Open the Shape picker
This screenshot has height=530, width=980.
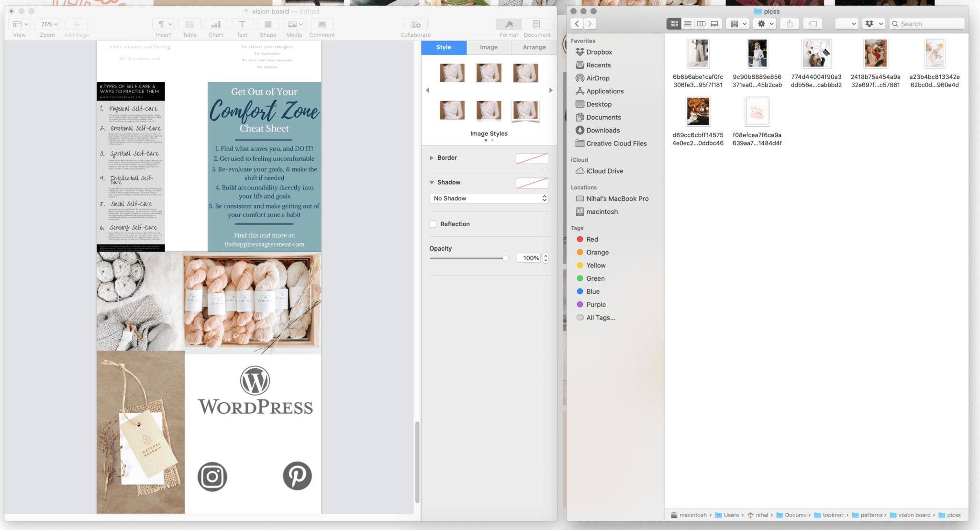(x=267, y=24)
